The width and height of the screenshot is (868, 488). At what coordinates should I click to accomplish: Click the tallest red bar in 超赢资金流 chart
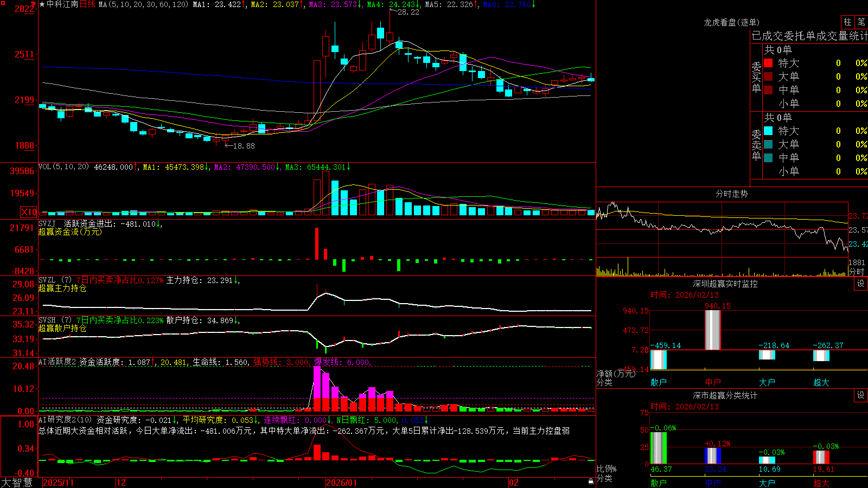[x=317, y=243]
